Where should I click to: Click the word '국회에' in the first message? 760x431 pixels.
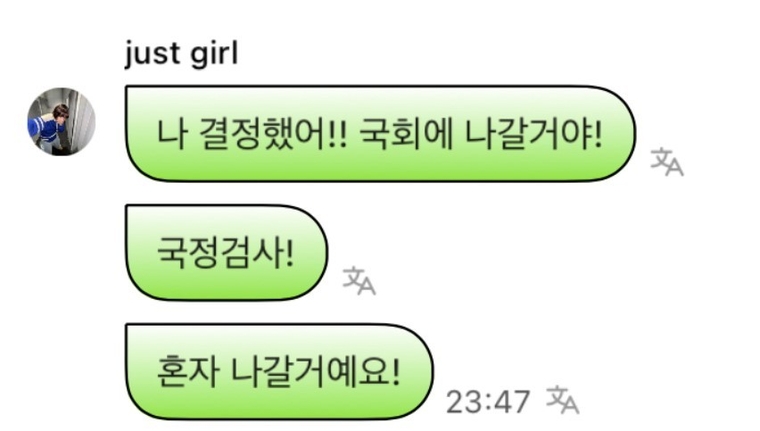[407, 134]
